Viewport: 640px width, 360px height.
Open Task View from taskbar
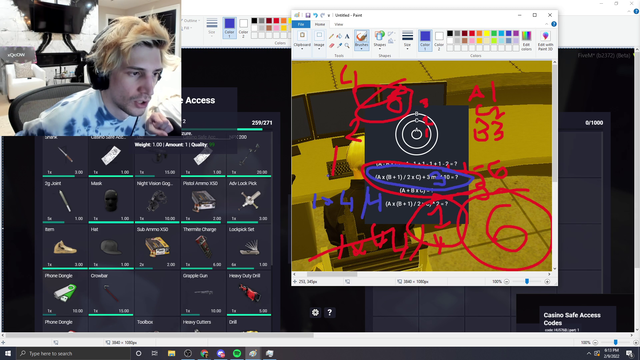click(154, 353)
